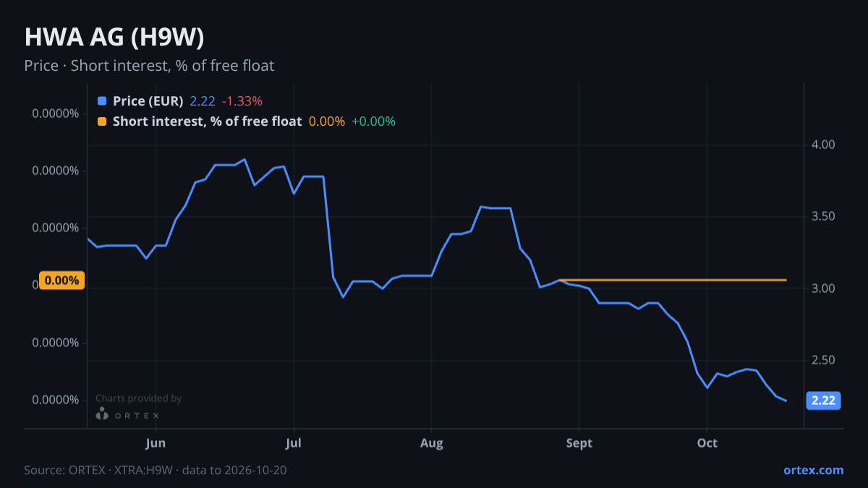Viewport: 868px width, 488px height.
Task: Click the Jun axis label
Action: [156, 442]
